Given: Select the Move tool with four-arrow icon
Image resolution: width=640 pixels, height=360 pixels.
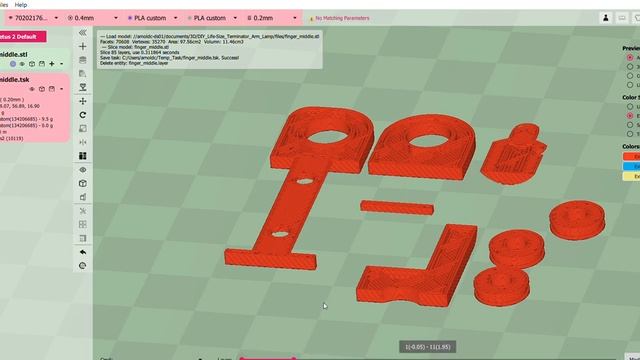Looking at the screenshot, I should [82, 101].
